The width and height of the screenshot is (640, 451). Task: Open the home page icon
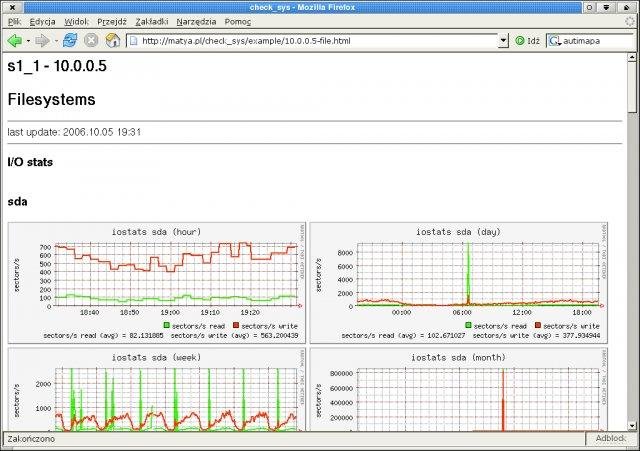pyautogui.click(x=113, y=40)
